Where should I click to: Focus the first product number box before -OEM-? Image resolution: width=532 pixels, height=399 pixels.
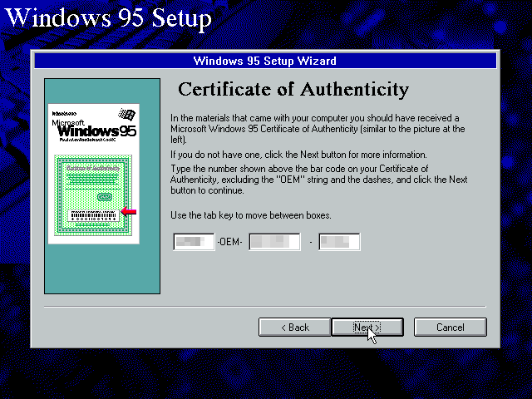(193, 242)
